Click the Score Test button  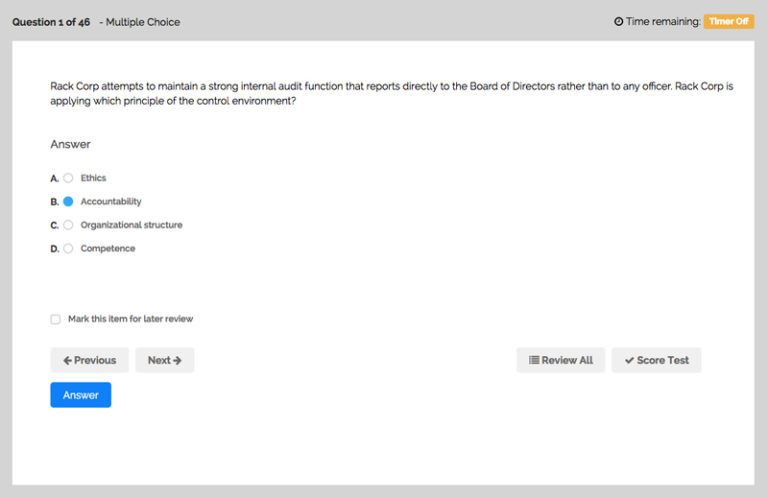click(x=656, y=360)
